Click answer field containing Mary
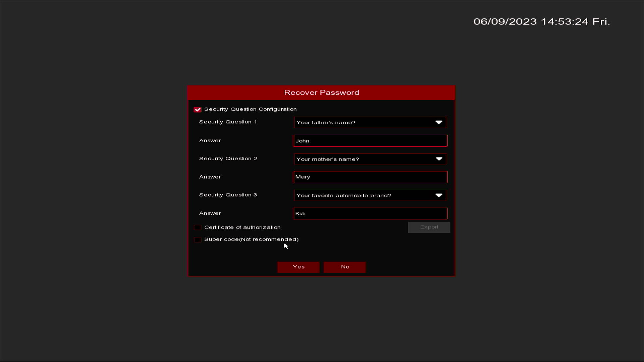 tap(370, 177)
